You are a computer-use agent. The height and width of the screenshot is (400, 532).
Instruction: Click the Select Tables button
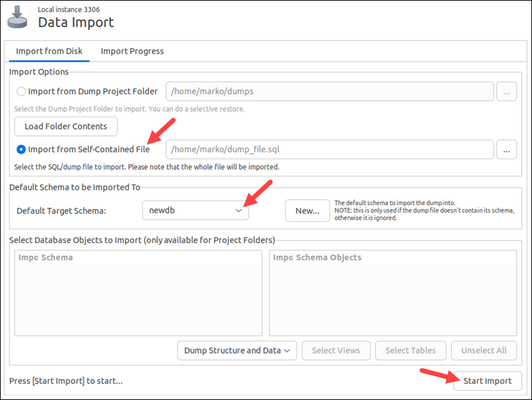tap(410, 350)
